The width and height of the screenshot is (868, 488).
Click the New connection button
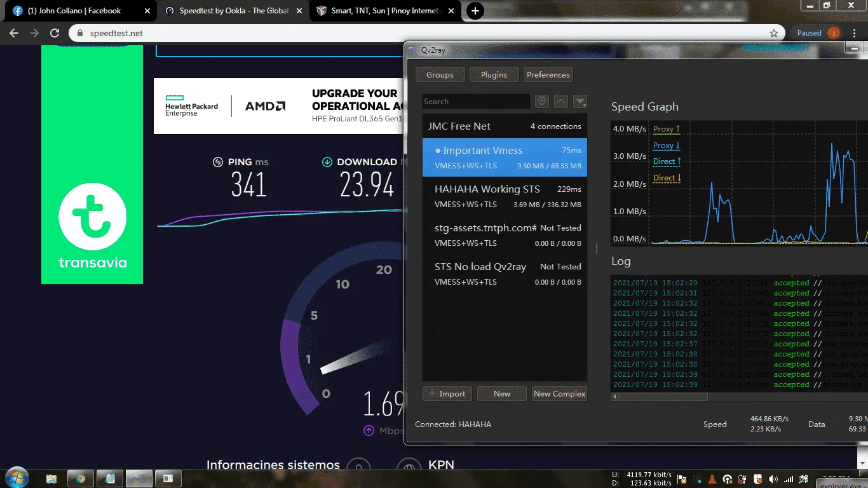502,393
